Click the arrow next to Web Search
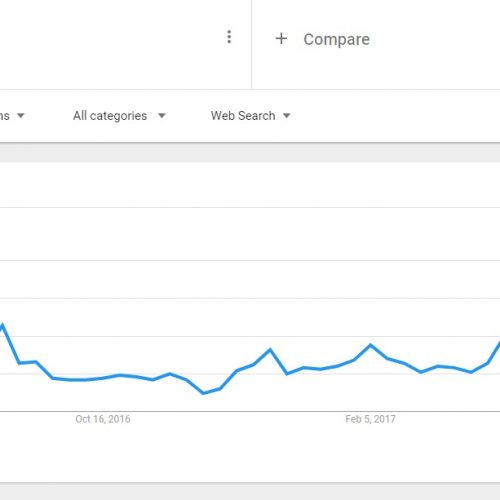This screenshot has width=500, height=500. coord(286,116)
